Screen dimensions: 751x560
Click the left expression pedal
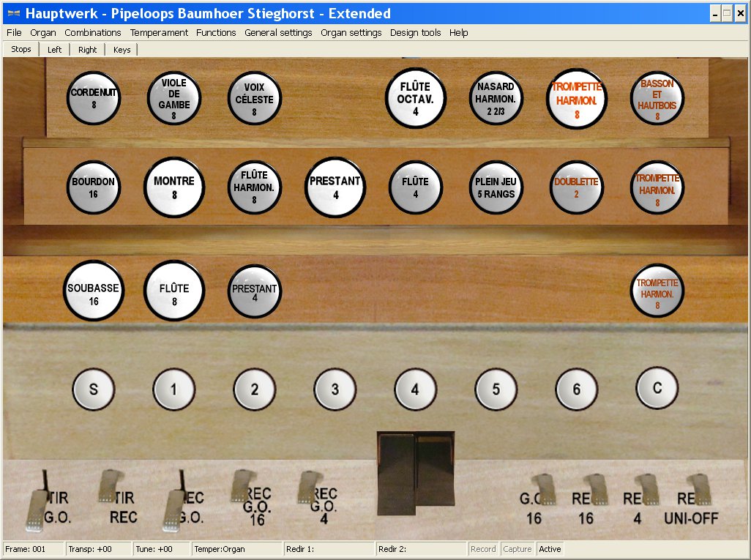point(396,472)
